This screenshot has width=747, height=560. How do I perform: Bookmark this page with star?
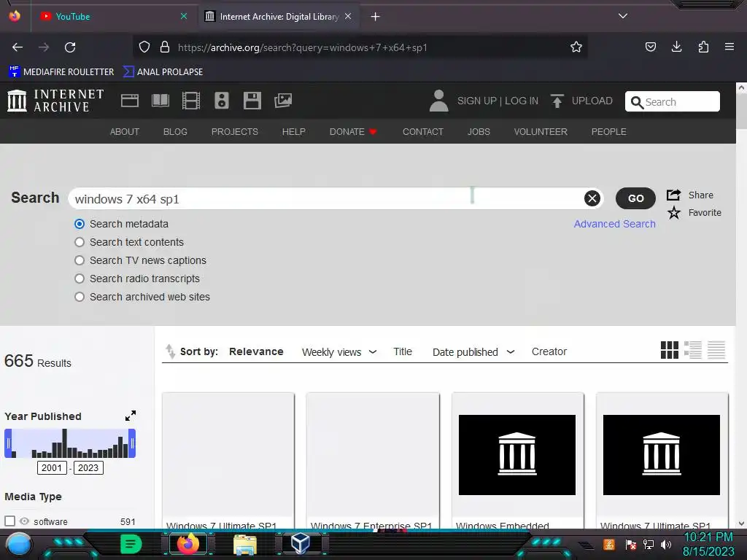[x=576, y=47]
